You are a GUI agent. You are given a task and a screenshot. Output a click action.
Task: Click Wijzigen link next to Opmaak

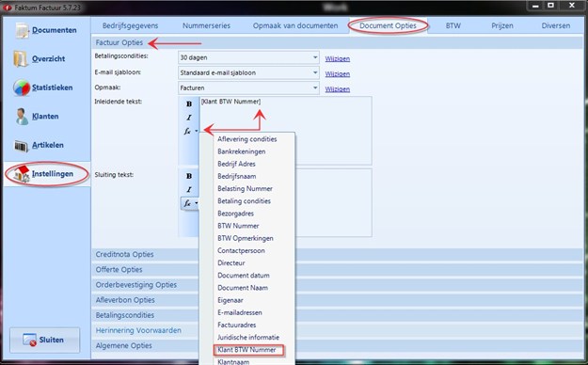pos(338,89)
